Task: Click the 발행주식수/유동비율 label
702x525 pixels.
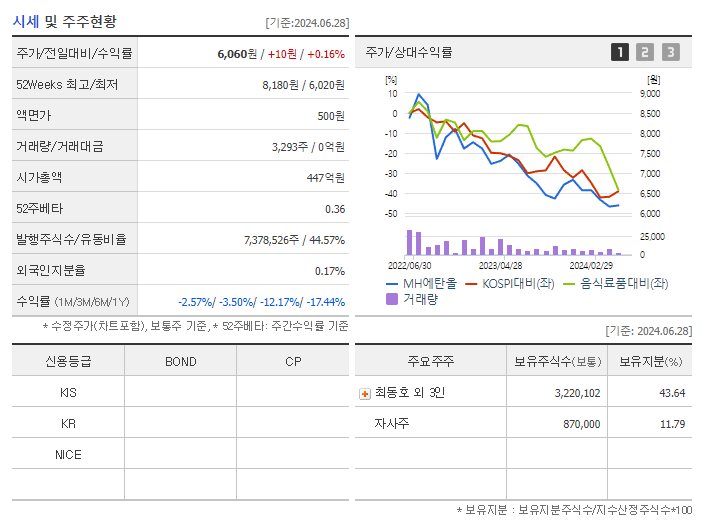Action: [71, 239]
